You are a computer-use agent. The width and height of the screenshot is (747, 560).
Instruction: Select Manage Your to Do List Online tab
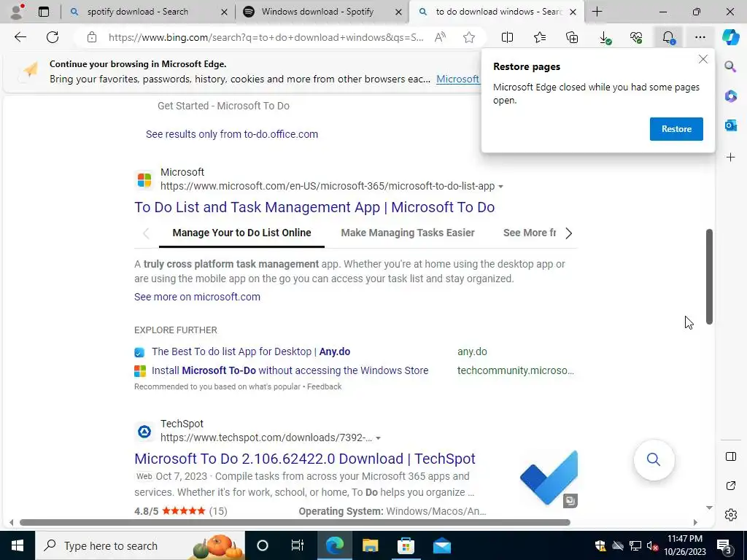click(241, 233)
